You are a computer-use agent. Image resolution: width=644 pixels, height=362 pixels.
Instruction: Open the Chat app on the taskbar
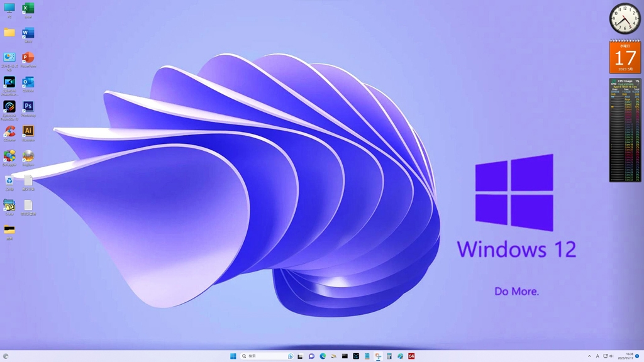311,356
